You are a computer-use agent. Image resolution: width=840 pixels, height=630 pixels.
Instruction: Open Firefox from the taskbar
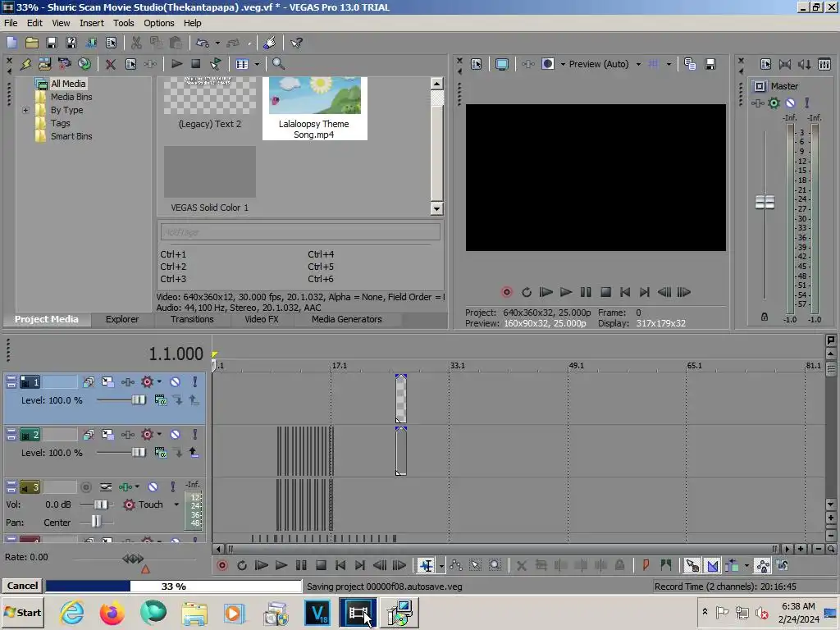[112, 613]
